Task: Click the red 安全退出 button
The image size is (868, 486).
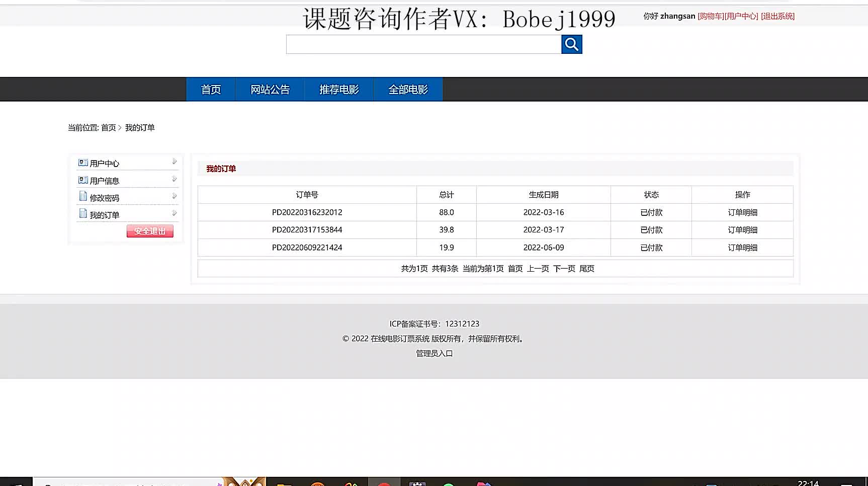Action: (150, 231)
